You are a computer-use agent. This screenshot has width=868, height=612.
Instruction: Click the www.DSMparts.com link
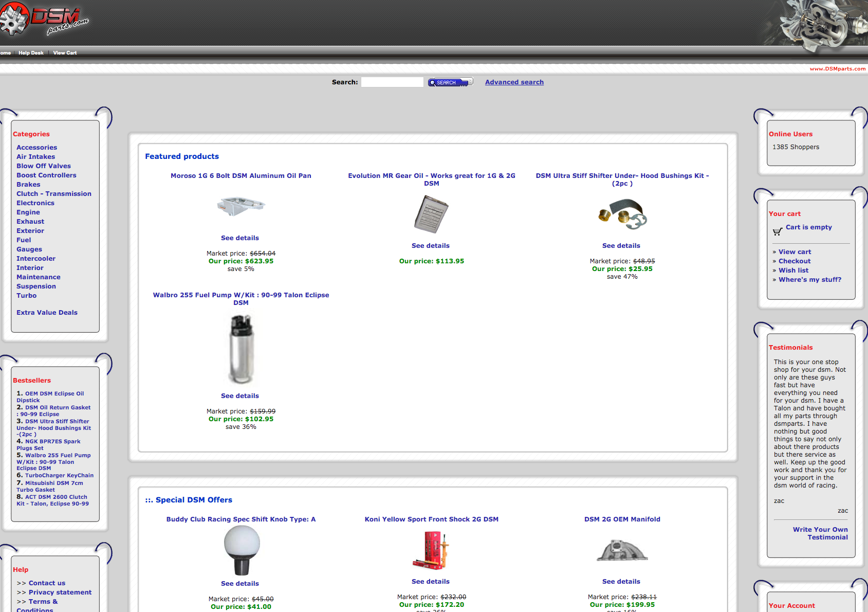pyautogui.click(x=838, y=69)
